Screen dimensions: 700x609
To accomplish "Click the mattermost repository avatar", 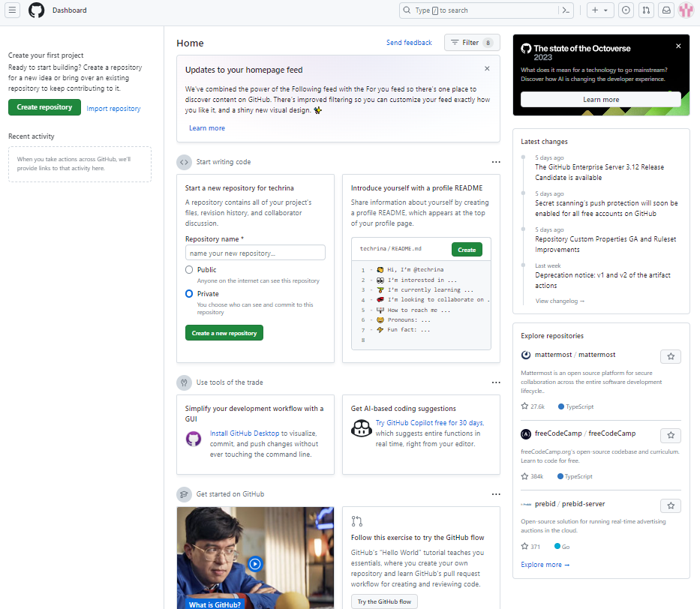I will pos(526,355).
